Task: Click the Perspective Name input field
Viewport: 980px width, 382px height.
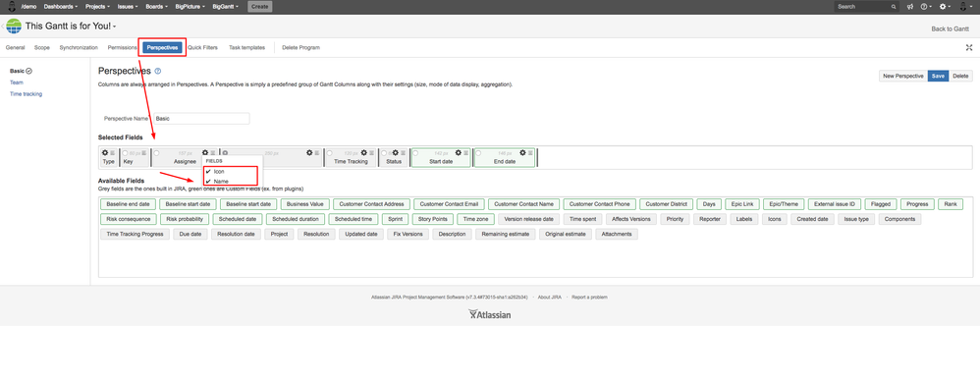Action: [201, 118]
